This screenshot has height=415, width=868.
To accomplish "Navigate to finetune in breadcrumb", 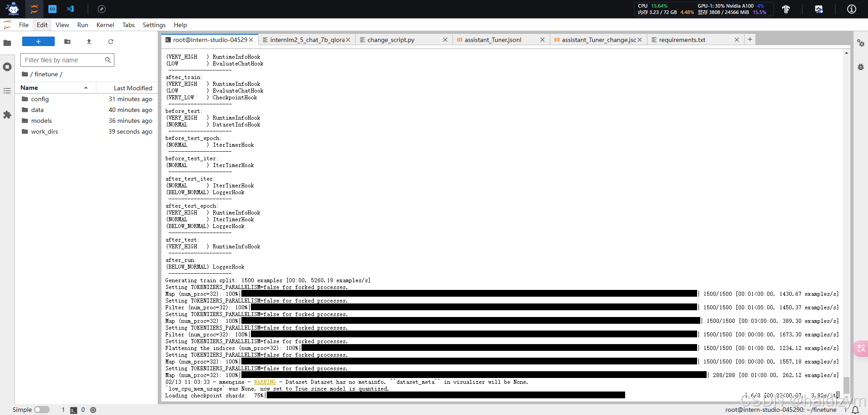I will point(46,74).
